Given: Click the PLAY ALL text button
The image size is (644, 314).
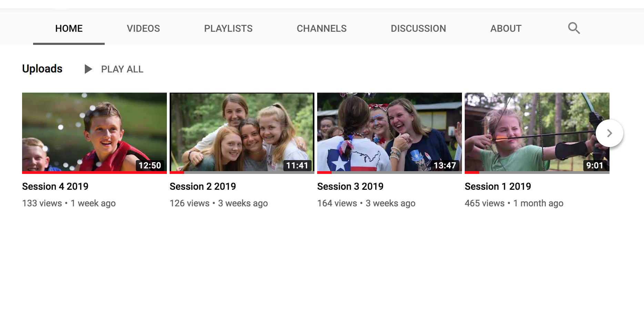Looking at the screenshot, I should tap(122, 69).
